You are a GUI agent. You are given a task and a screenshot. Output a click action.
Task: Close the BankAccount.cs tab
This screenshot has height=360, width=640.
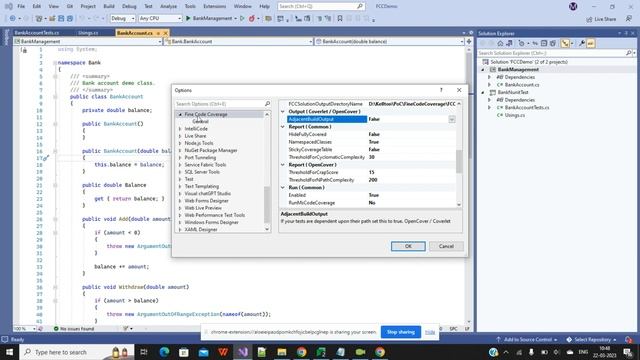click(x=165, y=33)
